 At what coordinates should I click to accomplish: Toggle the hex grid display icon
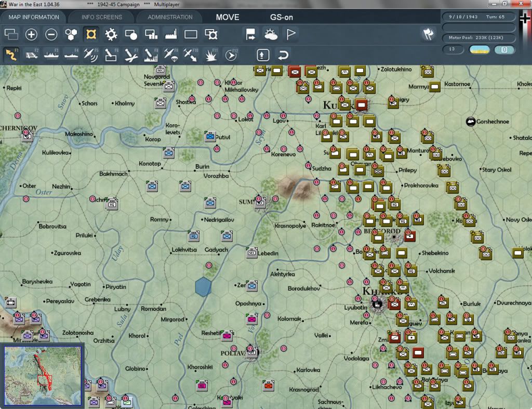(71, 34)
